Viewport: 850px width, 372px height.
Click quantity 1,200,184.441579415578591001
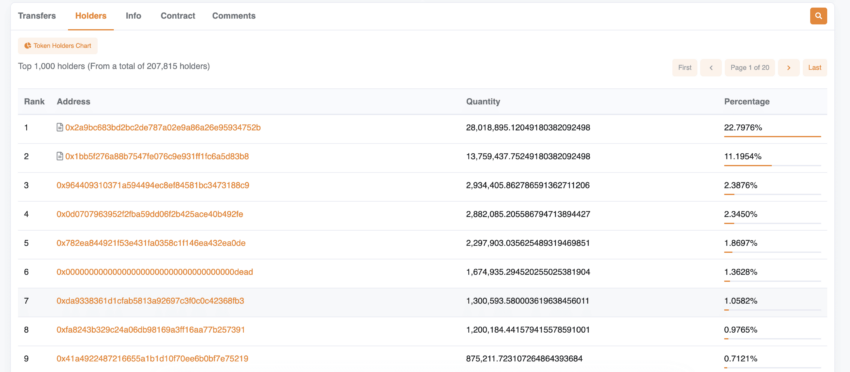(x=528, y=330)
